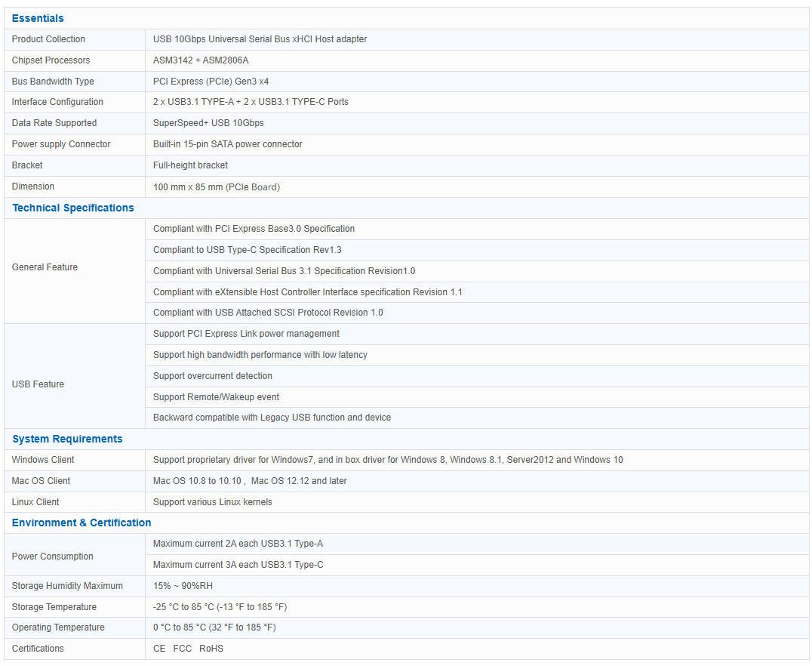Click the Interface Configuration label
This screenshot has height=666, width=812.
point(57,102)
